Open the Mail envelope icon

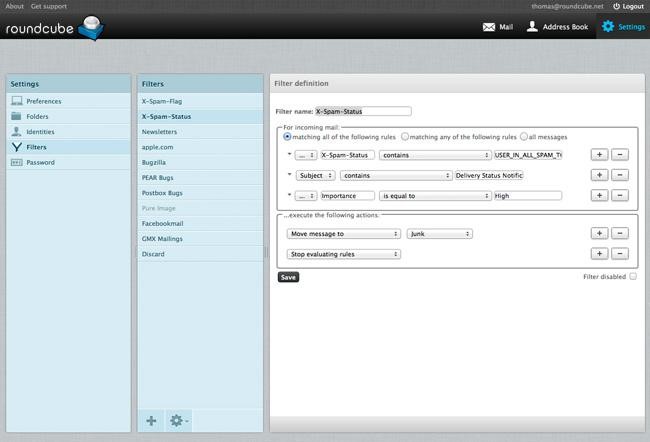coord(489,26)
